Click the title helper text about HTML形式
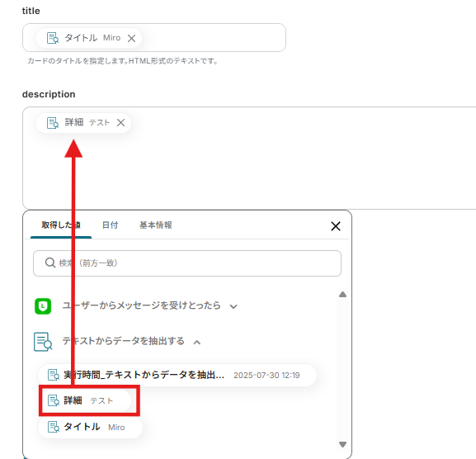 tap(123, 61)
